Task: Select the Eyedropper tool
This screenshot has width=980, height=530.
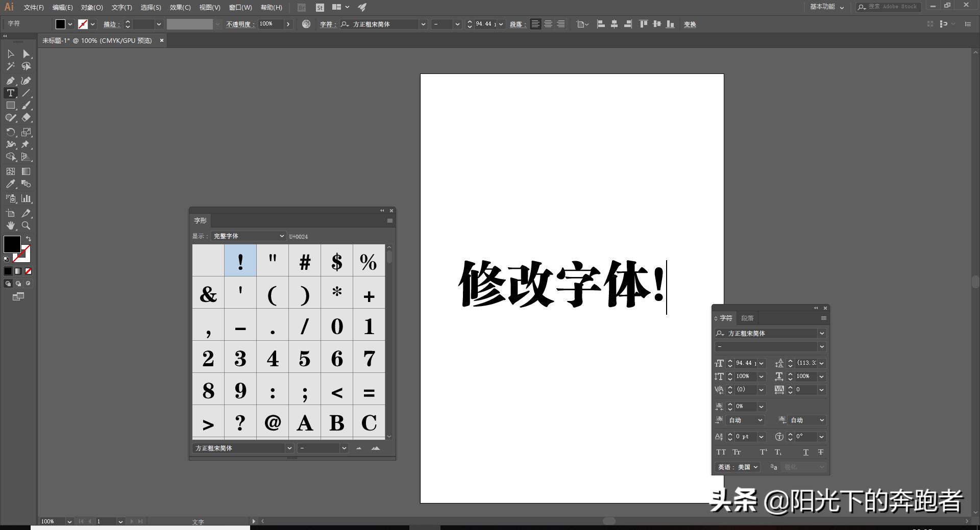Action: pos(10,184)
